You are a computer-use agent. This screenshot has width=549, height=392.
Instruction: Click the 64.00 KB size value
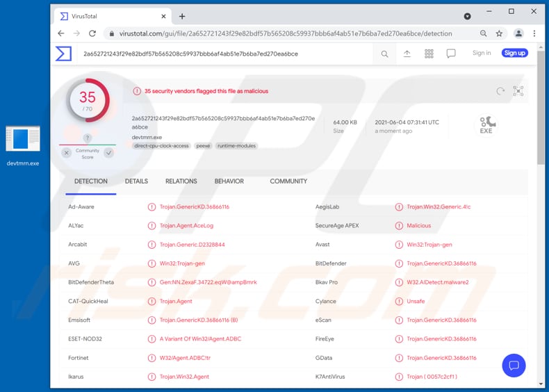pyautogui.click(x=345, y=122)
